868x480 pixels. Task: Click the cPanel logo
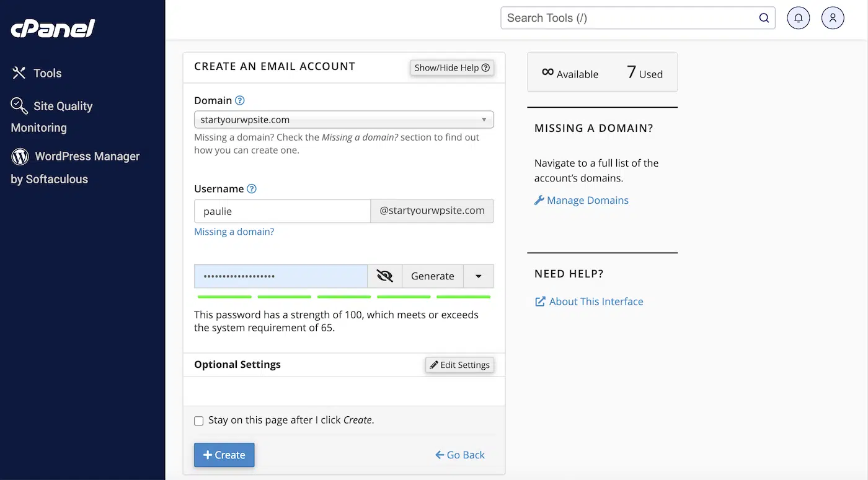point(53,28)
